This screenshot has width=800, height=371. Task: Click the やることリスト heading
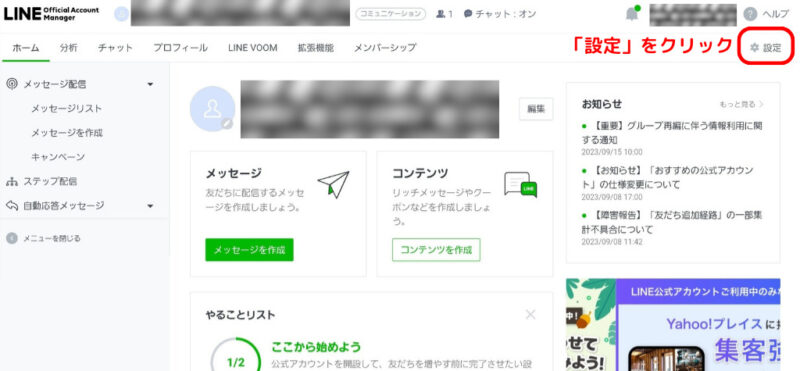pyautogui.click(x=240, y=314)
